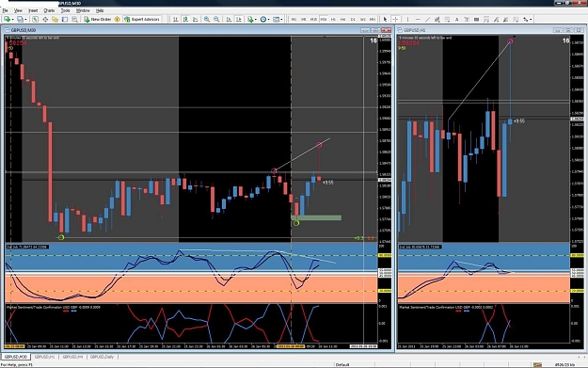Select the Horizontal Line drawing tool
588x368 pixels.
click(418, 19)
